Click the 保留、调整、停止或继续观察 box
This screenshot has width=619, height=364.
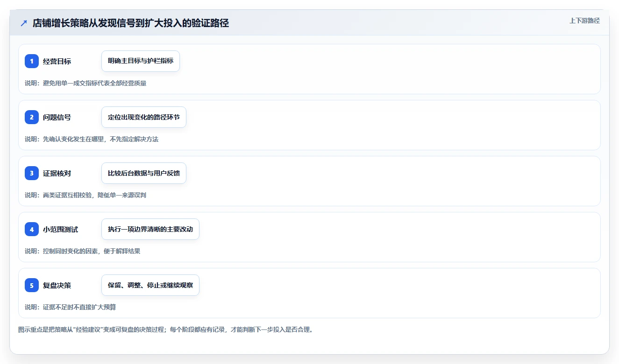(150, 285)
